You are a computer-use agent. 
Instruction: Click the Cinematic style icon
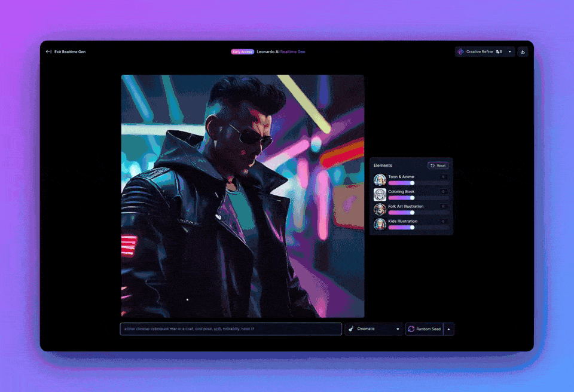pos(351,329)
